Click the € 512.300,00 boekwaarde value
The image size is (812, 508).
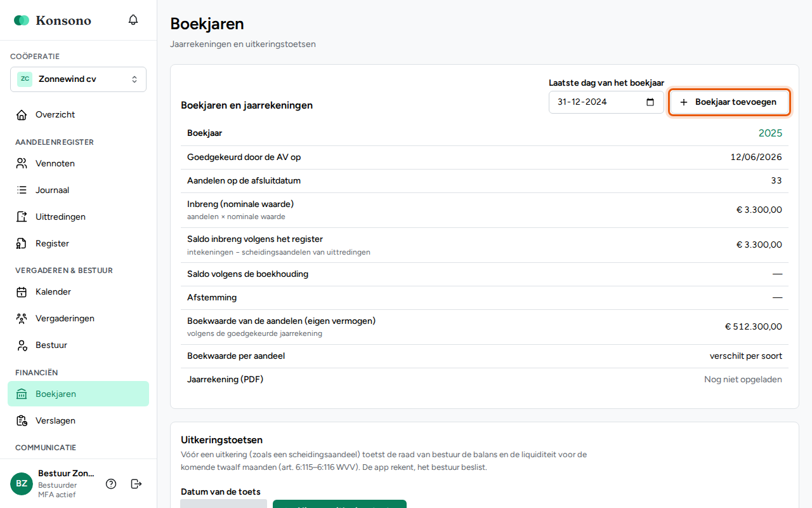pos(754,327)
